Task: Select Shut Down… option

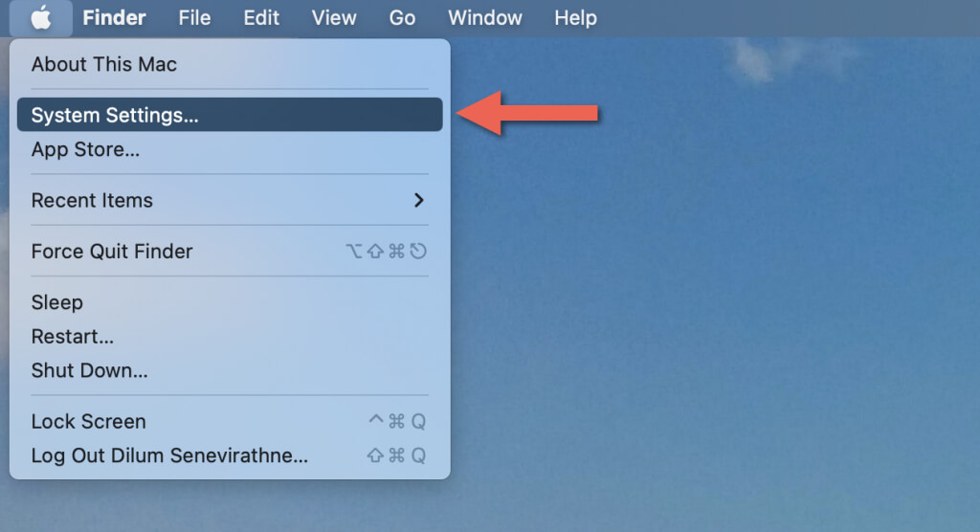Action: point(89,370)
